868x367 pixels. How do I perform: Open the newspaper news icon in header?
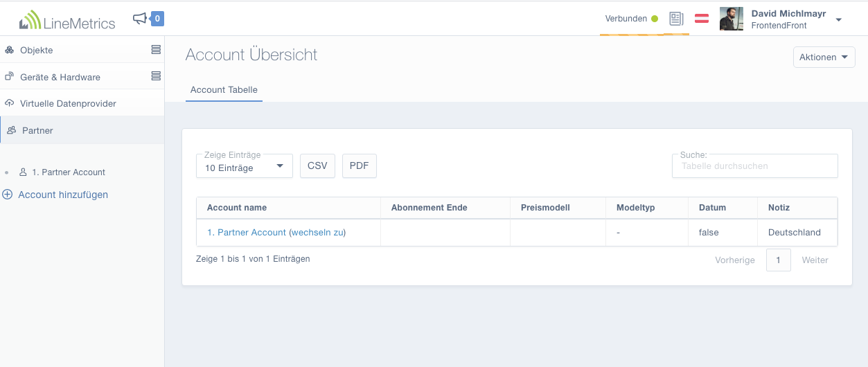coord(676,19)
